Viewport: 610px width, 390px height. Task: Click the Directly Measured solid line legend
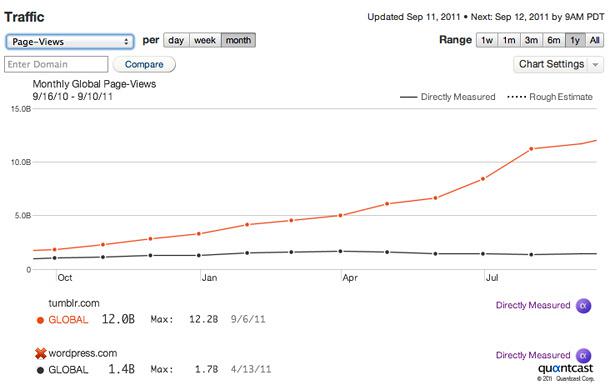pyautogui.click(x=448, y=97)
